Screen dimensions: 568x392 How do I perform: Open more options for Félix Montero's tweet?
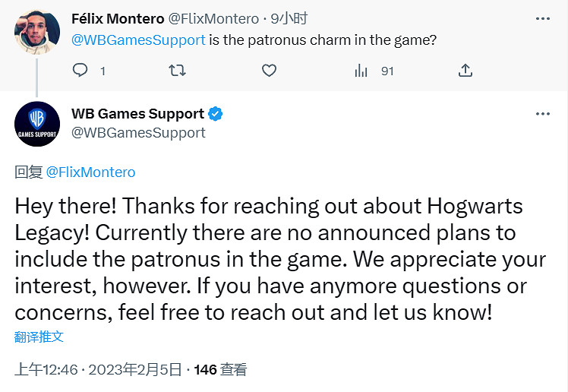point(542,20)
